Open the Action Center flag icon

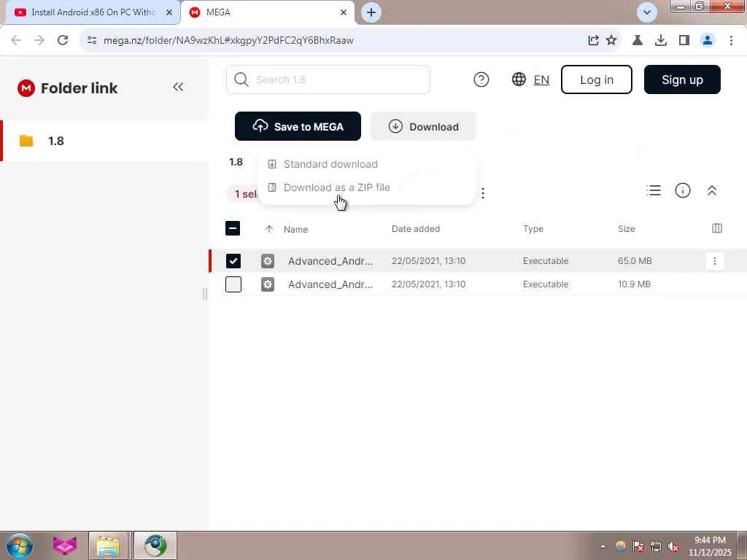click(638, 546)
